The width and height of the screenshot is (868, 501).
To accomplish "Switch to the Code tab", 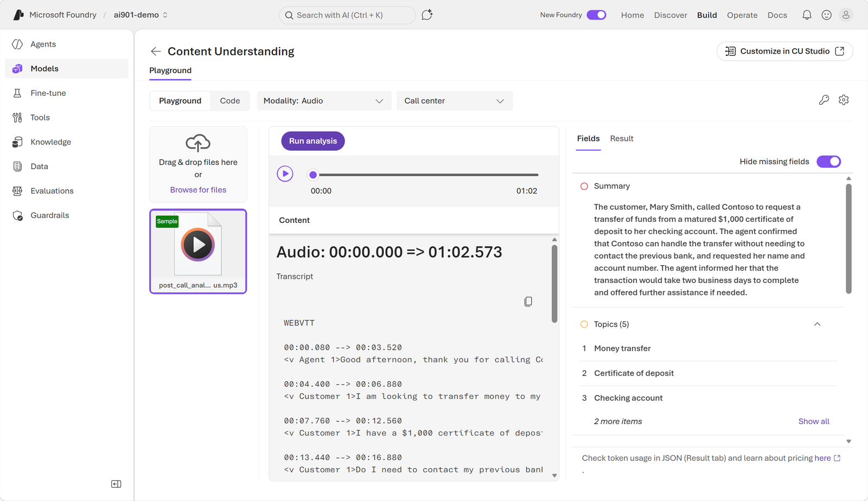I will pyautogui.click(x=230, y=101).
